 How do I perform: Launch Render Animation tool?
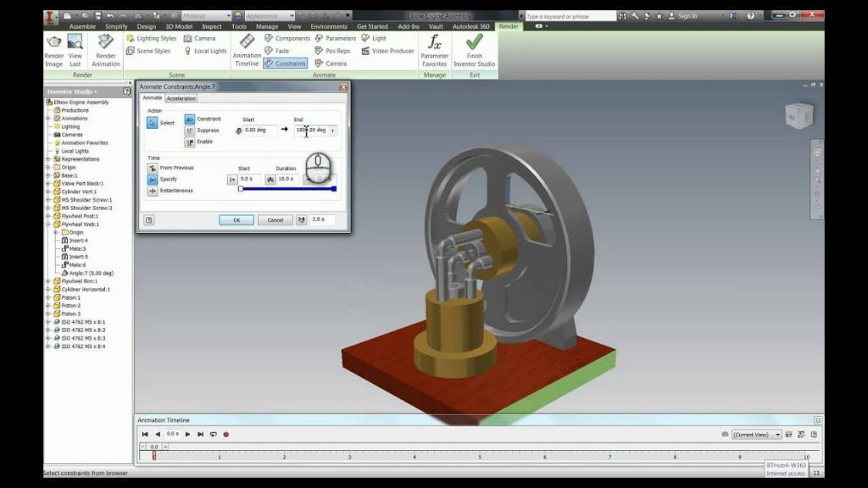105,50
